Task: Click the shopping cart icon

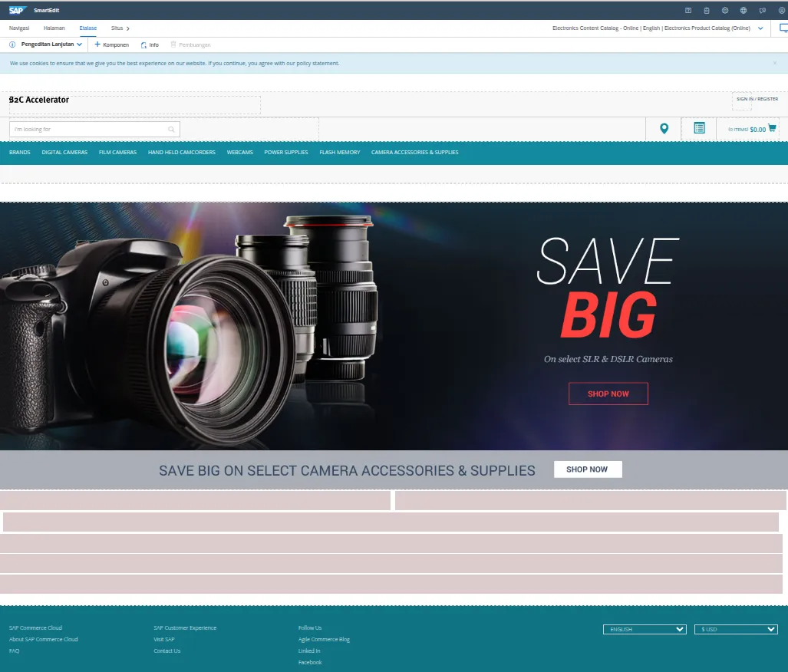Action: pyautogui.click(x=772, y=128)
